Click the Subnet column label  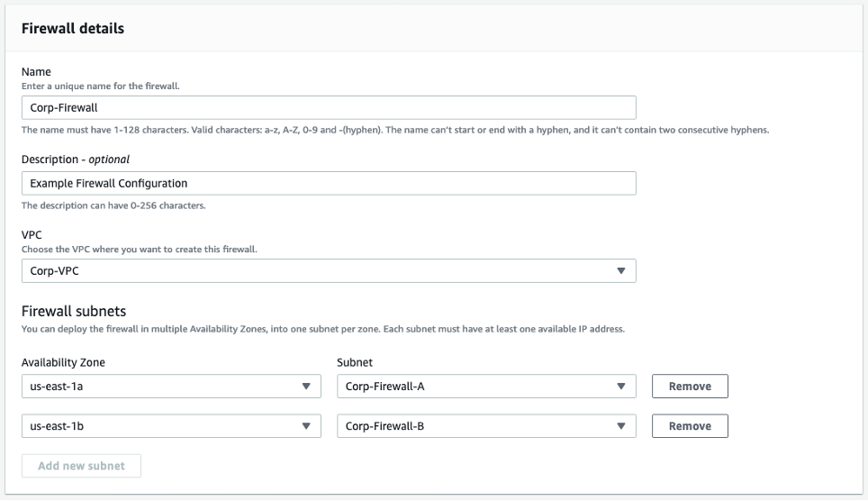tap(354, 362)
